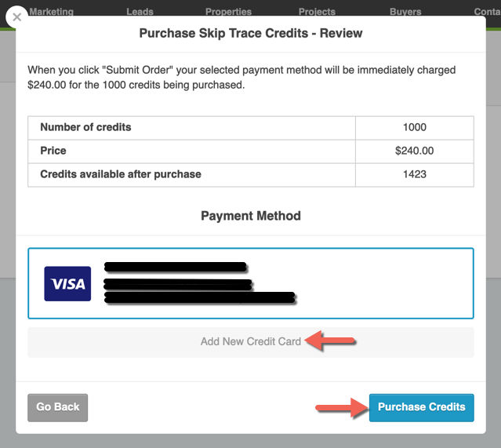Click the "Number of credits" row label
501x448 pixels.
(85, 127)
